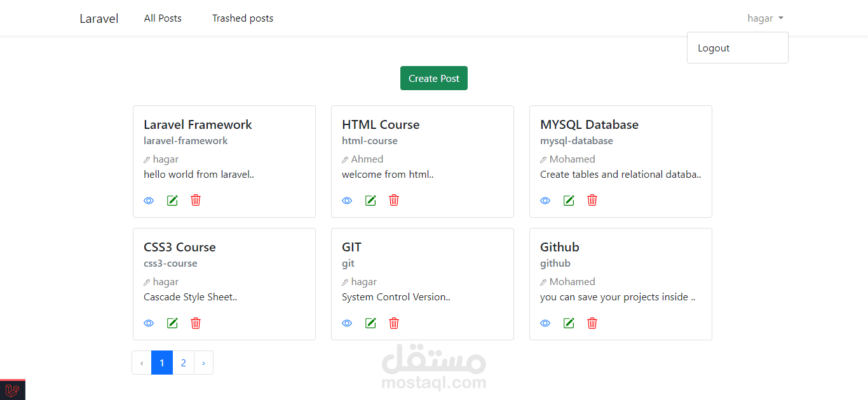
Task: Edit the CSS3 Course post
Action: point(172,323)
